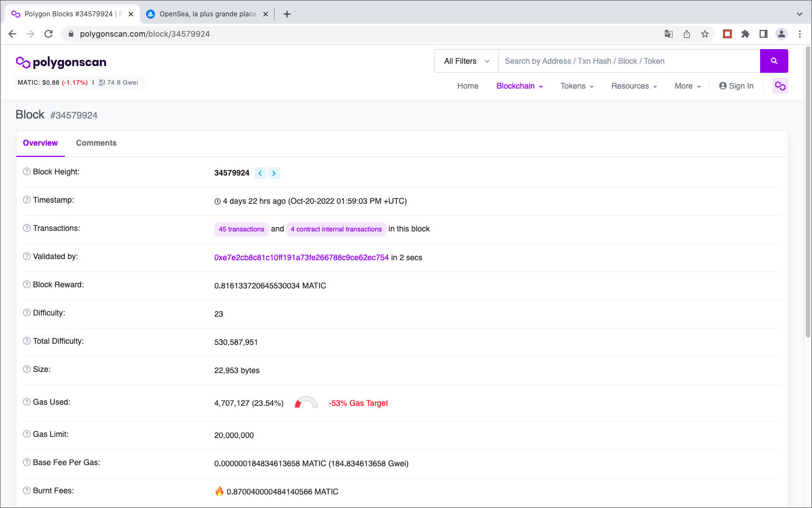Screen dimensions: 812x508
Task: Click the Chrome profile avatar icon
Action: tap(782, 34)
